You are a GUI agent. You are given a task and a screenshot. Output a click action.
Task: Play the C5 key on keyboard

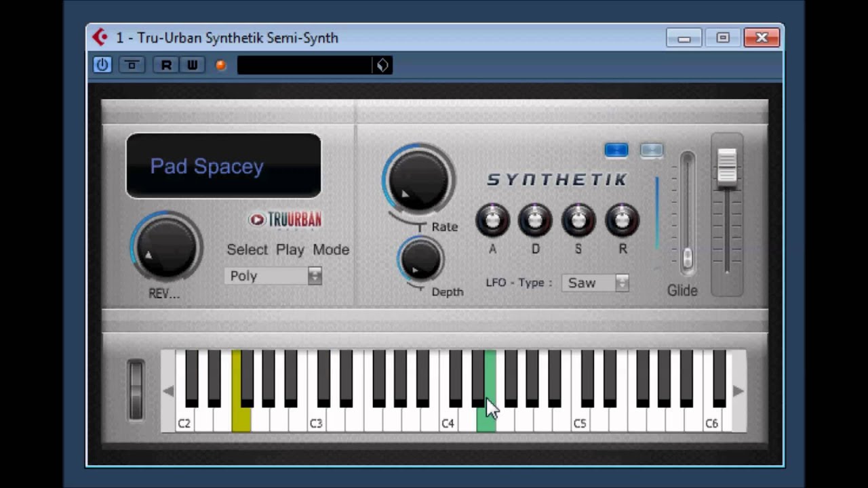pos(580,420)
